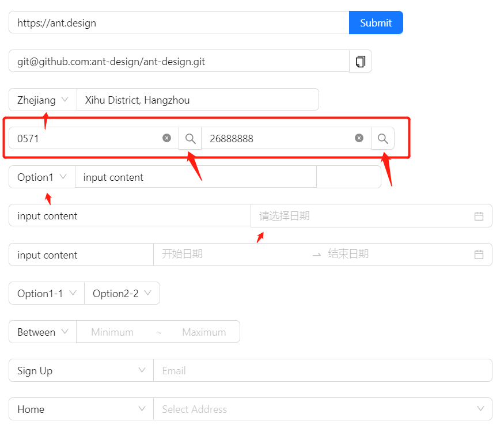Screen dimensions: 504x429
Task: Click the search icon next to 26888888
Action: (x=383, y=139)
